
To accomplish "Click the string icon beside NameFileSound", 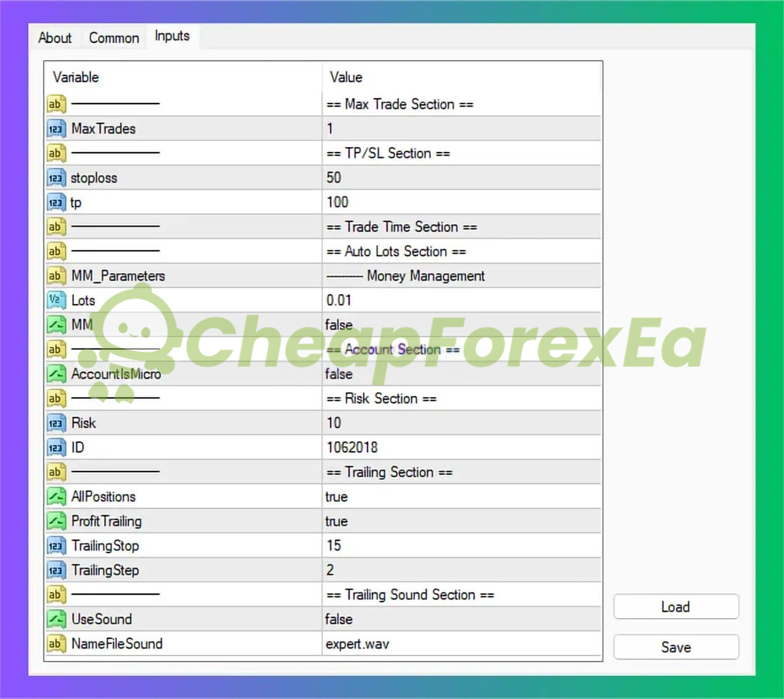I will [56, 643].
